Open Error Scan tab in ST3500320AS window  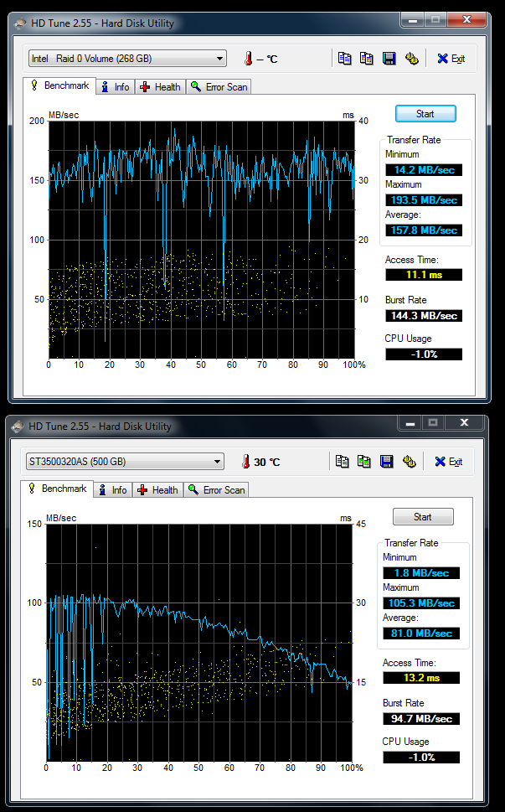(x=216, y=490)
